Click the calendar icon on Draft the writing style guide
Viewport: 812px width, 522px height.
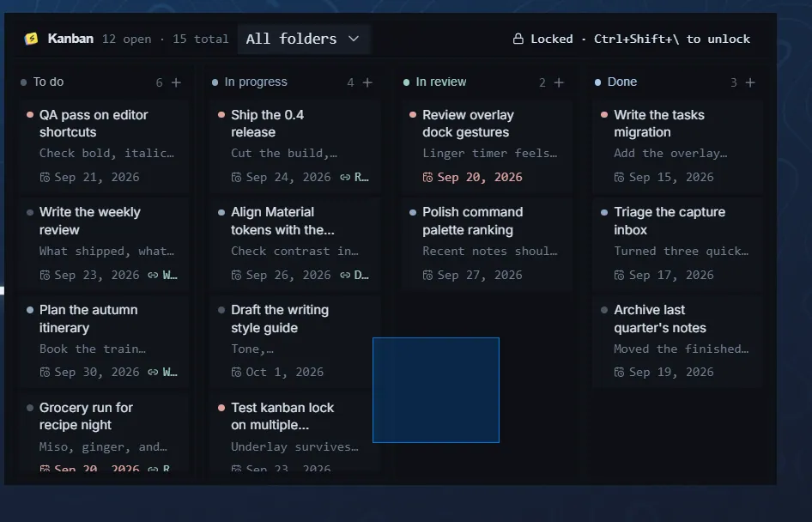(236, 372)
